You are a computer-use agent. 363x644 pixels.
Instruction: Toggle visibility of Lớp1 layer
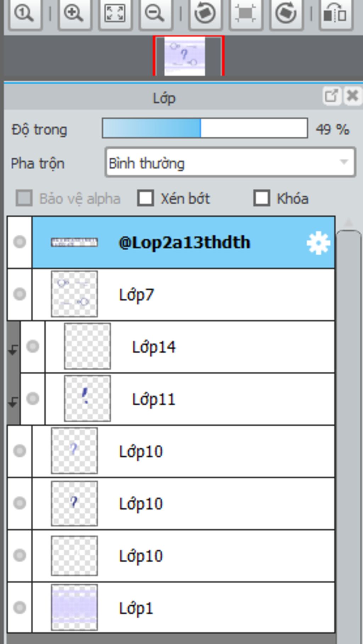19,608
